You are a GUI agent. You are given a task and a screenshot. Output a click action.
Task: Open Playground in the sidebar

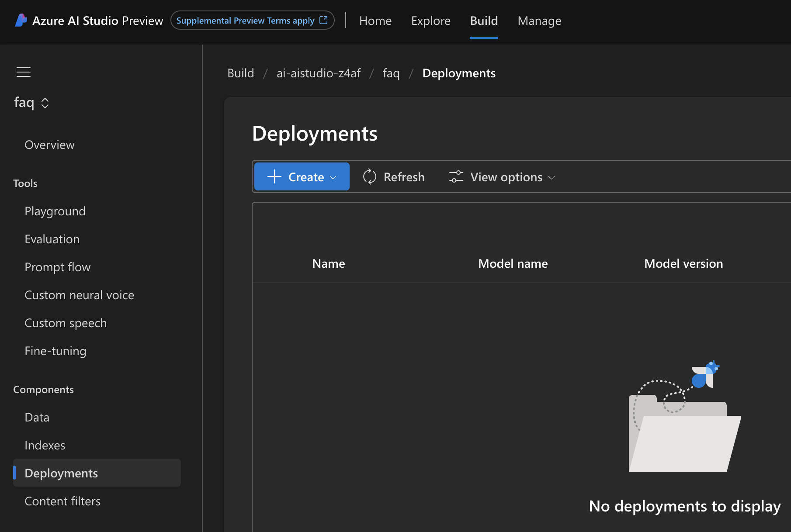click(x=55, y=211)
